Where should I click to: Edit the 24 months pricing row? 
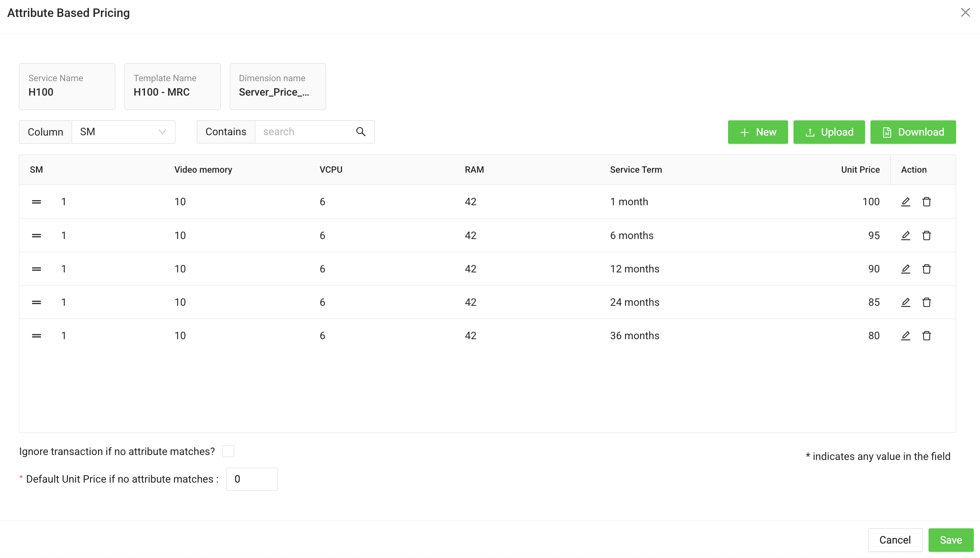[x=905, y=302]
